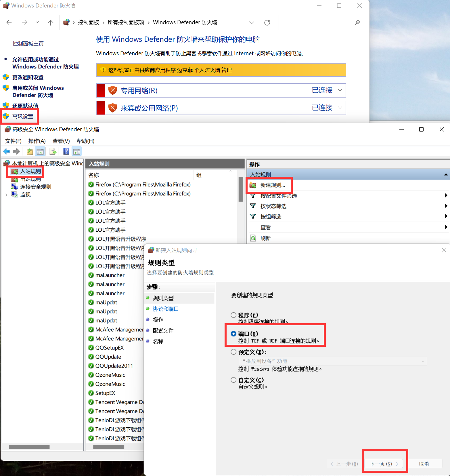
Task: Select 预定义(E) radio button
Action: (x=233, y=352)
